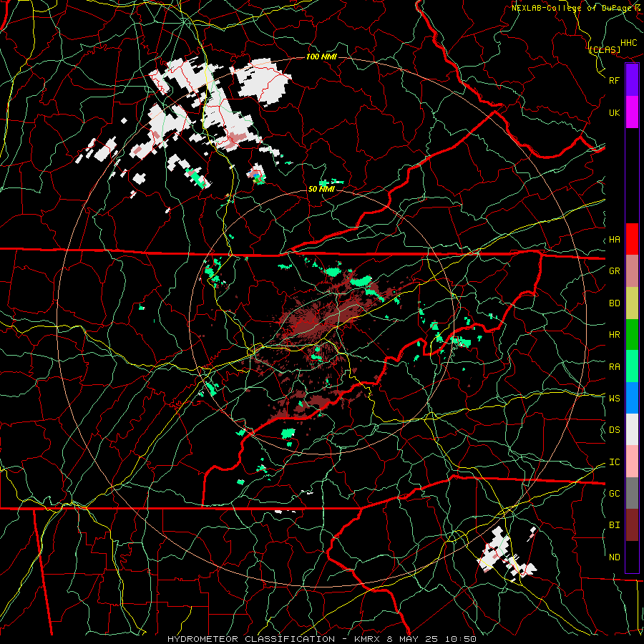Screen dimensions: 644x644
Task: Click the "100 NMI" range ring label
Action: pos(321,57)
